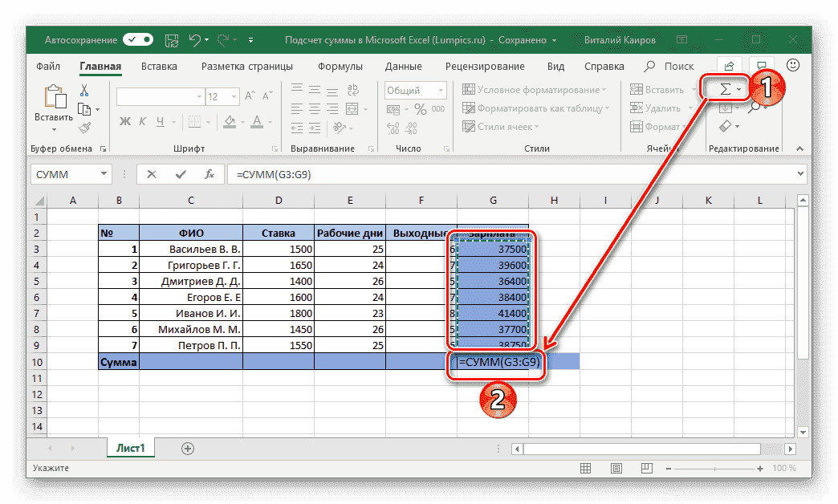
Task: Confirm formula with the checkmark icon
Action: pos(181,174)
